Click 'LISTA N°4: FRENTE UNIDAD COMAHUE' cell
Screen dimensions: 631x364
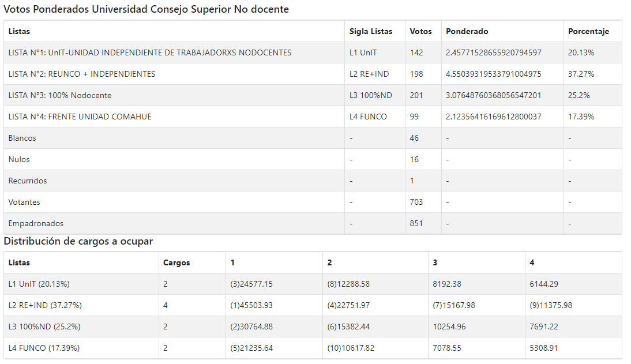click(80, 117)
